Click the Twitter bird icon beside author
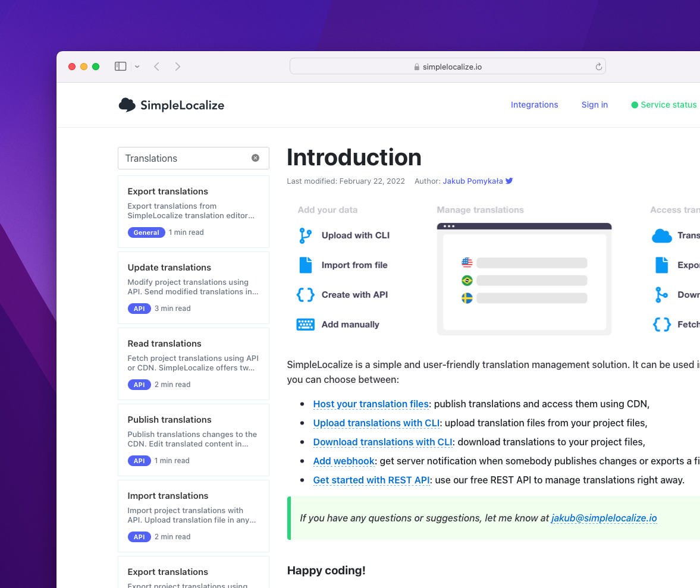Image resolution: width=700 pixels, height=588 pixels. pos(509,181)
